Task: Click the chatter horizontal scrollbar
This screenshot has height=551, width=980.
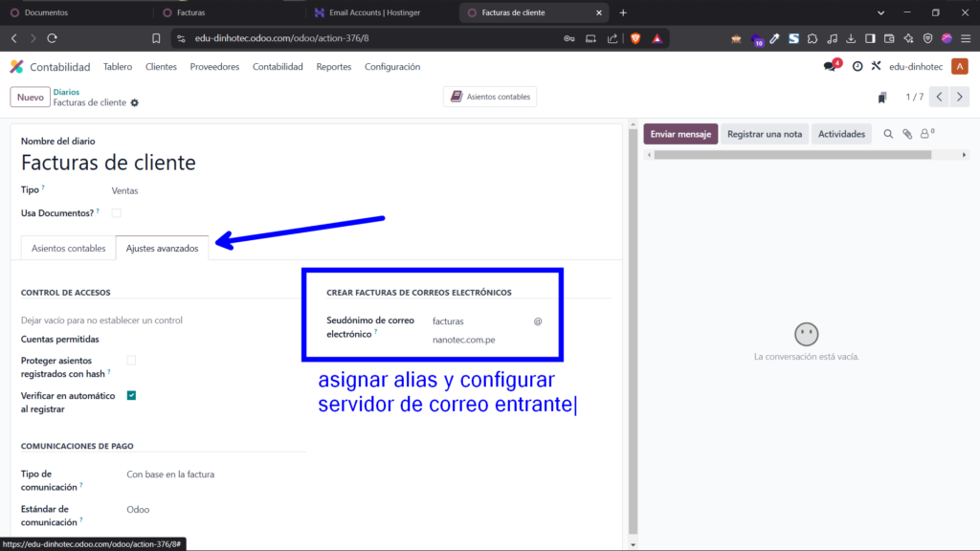Action: [792, 155]
